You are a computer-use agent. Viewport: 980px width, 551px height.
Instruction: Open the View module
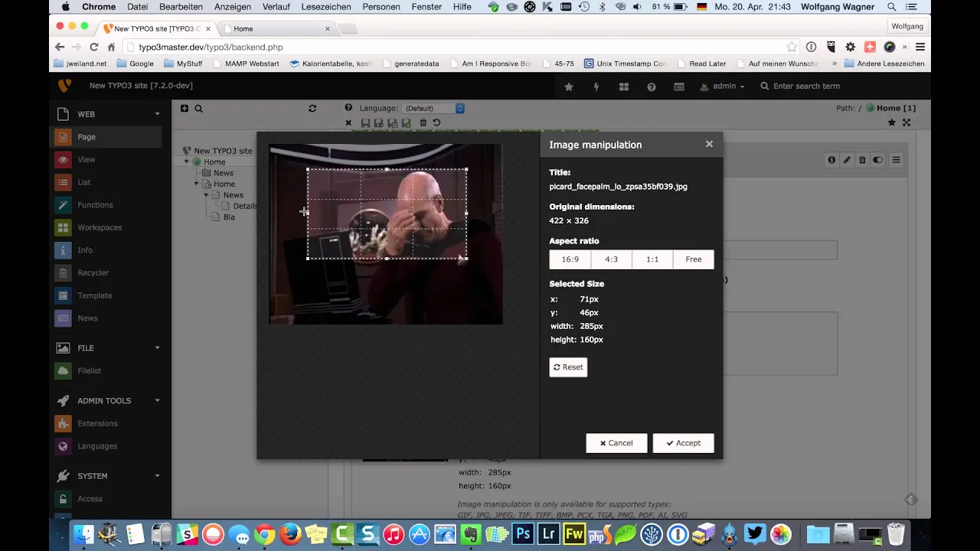[107, 159]
